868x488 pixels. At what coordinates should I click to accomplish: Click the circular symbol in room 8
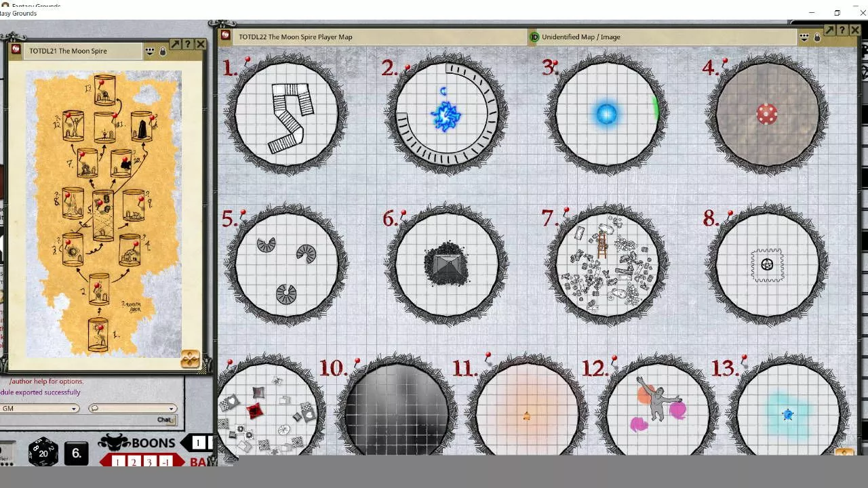pyautogui.click(x=767, y=265)
